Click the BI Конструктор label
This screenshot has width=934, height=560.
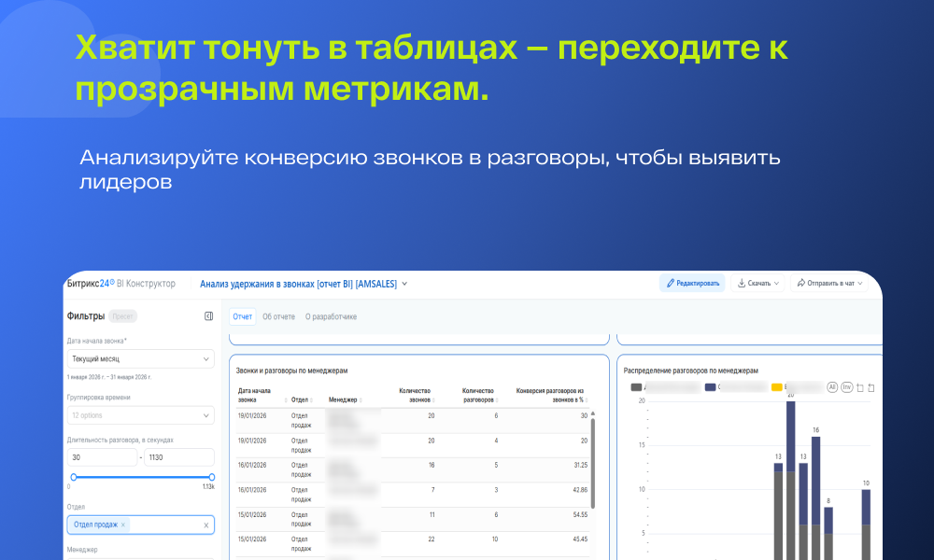coord(146,284)
